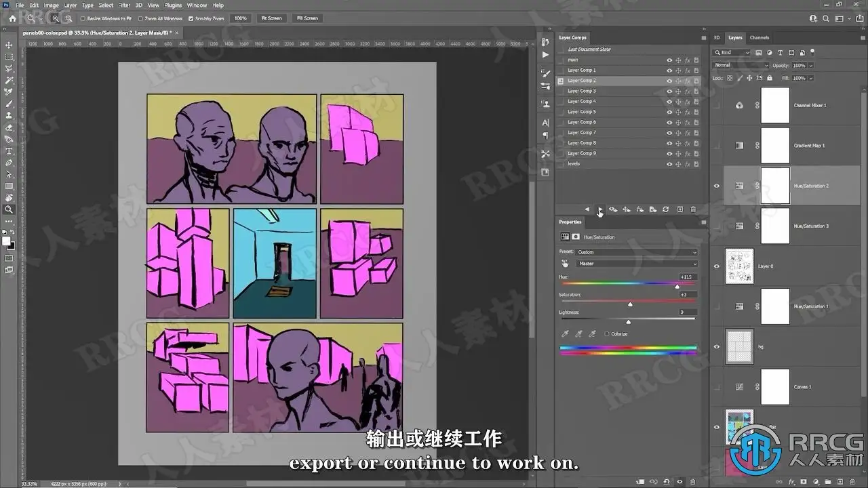Select the Zoom tool in toolbar
This screenshot has width=868, height=488.
click(9, 209)
